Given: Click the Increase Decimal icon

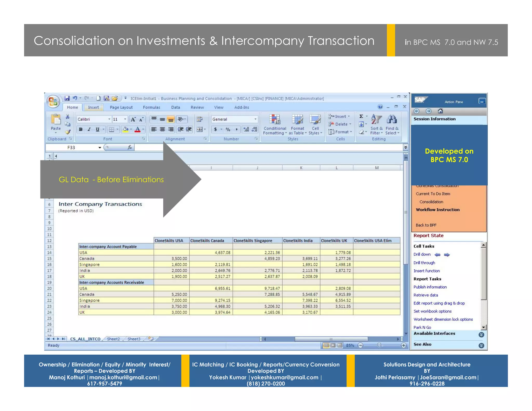Looking at the screenshot, I should [246, 129].
